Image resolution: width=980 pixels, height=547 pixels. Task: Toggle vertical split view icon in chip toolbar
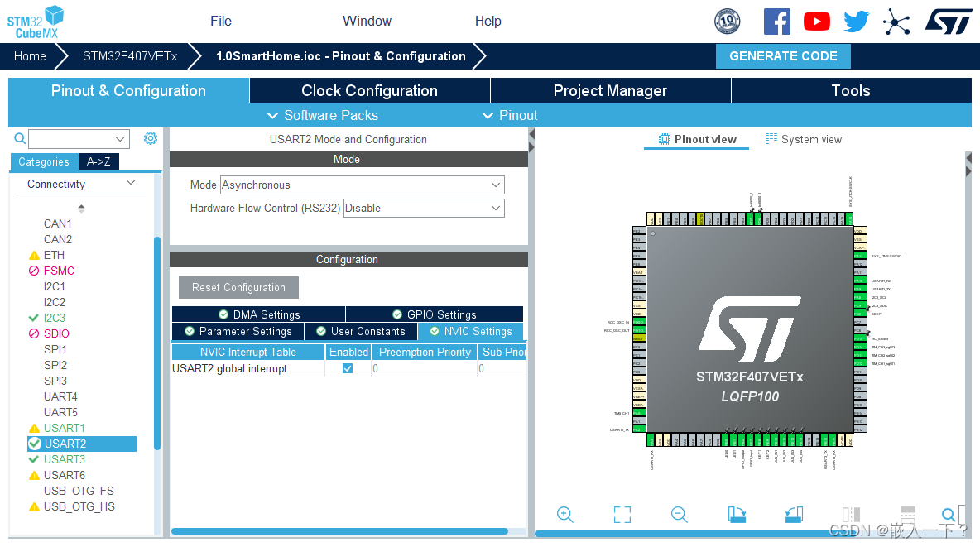tap(851, 515)
